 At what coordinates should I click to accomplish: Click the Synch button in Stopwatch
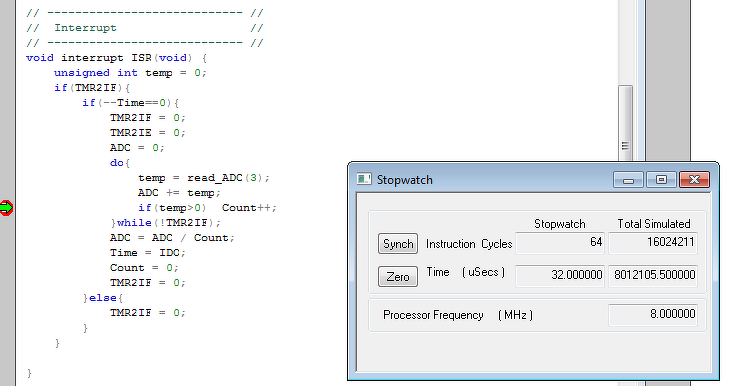(x=398, y=244)
